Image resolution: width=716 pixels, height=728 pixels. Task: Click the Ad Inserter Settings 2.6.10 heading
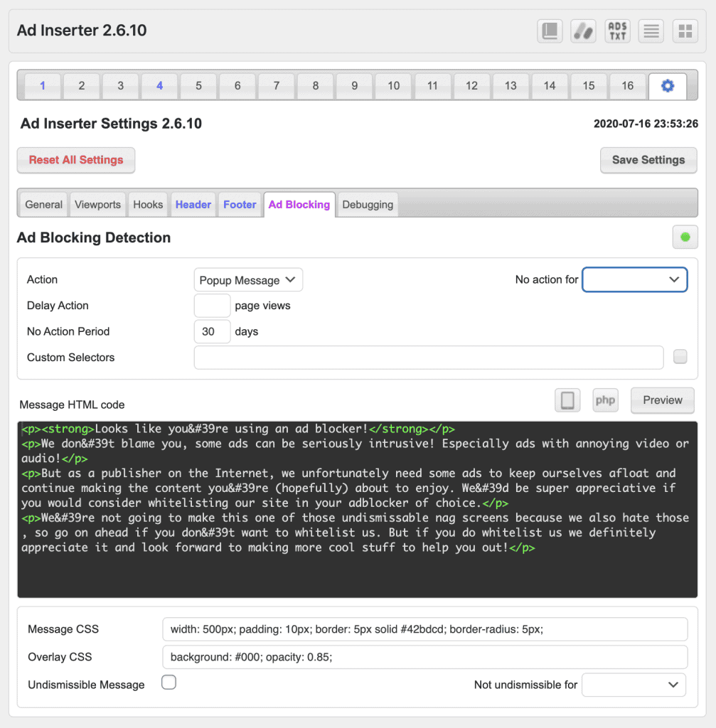[x=111, y=124]
